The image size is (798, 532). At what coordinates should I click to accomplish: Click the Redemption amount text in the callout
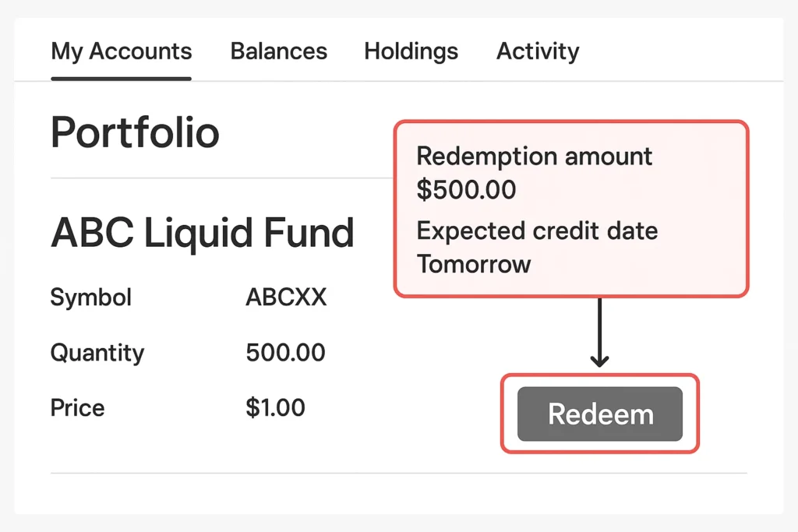(535, 157)
